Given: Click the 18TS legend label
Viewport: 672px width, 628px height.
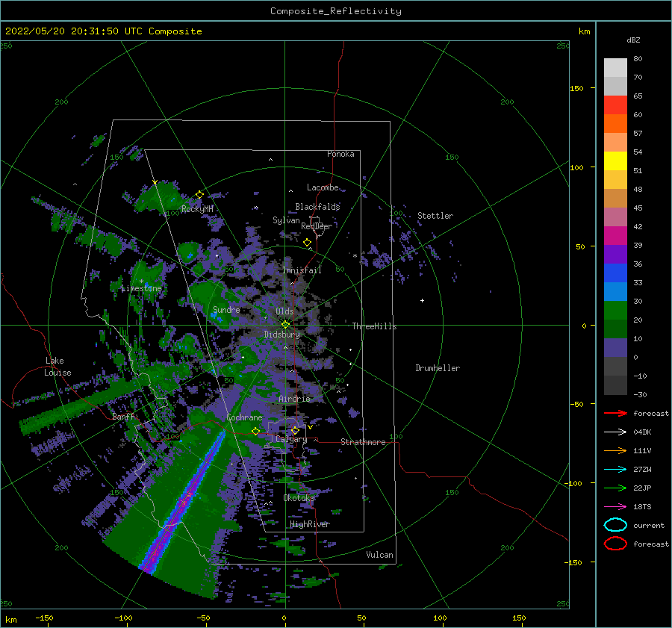Looking at the screenshot, I should 642,507.
